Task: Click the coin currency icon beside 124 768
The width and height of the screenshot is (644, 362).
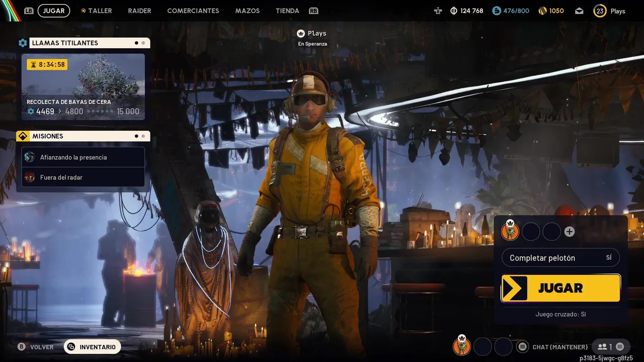Action: click(454, 11)
